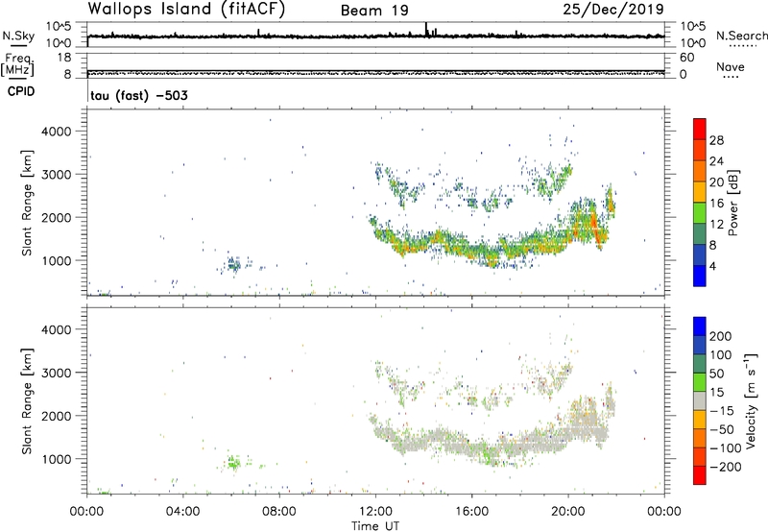Click the 'Slant Range [km]' label of the velocity panel
This screenshot has width=768, height=532.
[27, 401]
